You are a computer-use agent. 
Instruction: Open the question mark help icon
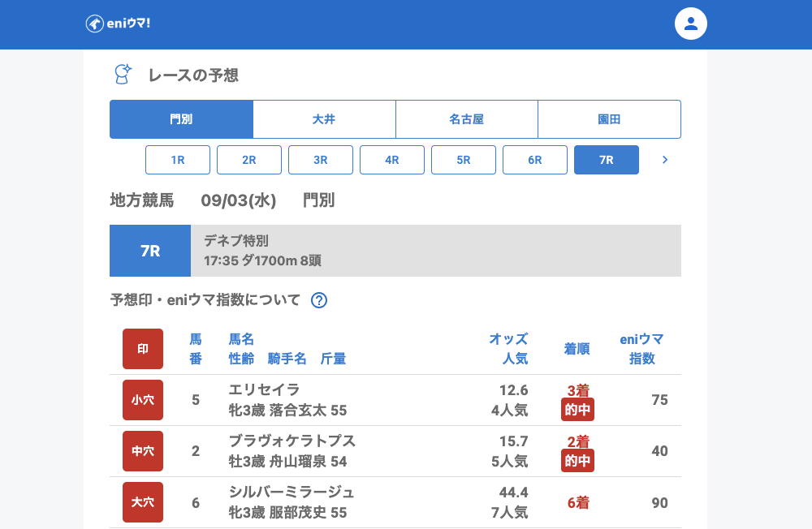pyautogui.click(x=319, y=300)
